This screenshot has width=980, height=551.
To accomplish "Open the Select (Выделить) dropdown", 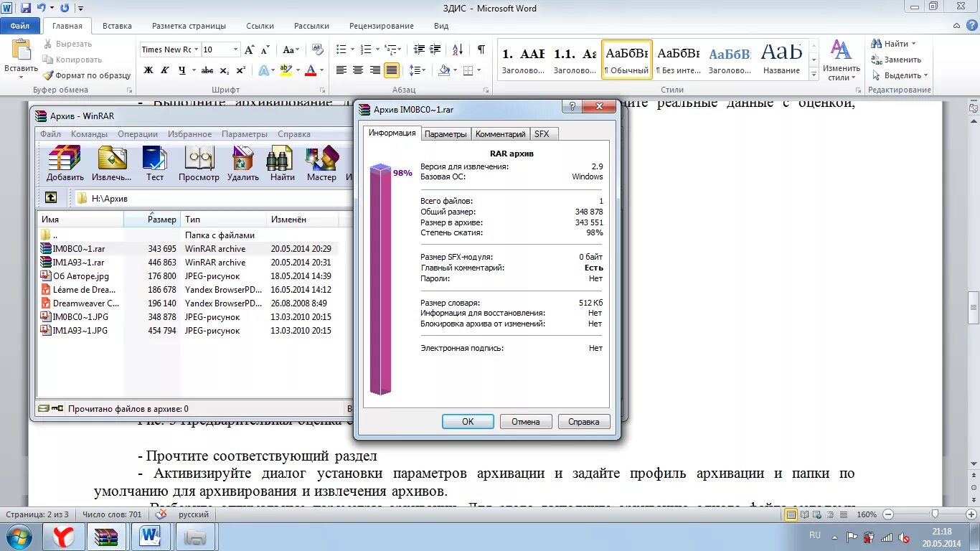I will point(900,75).
